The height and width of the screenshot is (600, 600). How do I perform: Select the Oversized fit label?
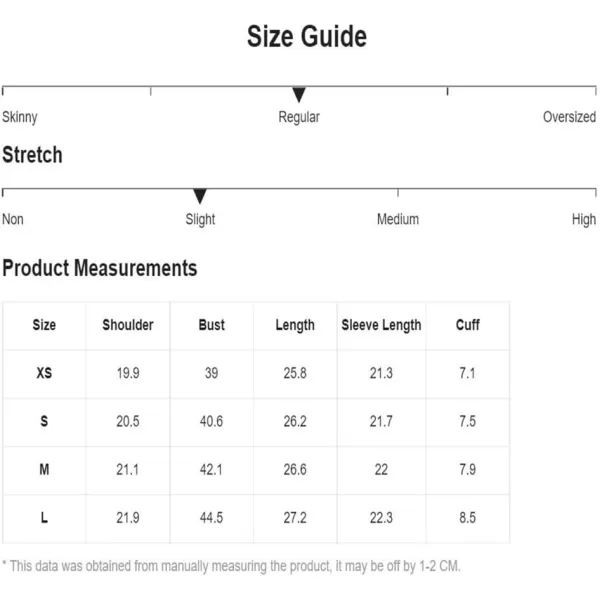pos(569,117)
